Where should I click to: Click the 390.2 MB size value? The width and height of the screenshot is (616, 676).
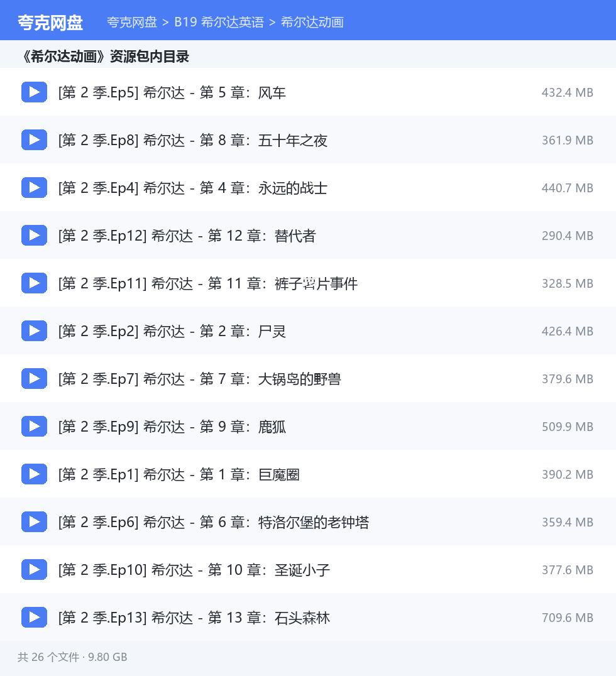[x=567, y=474]
